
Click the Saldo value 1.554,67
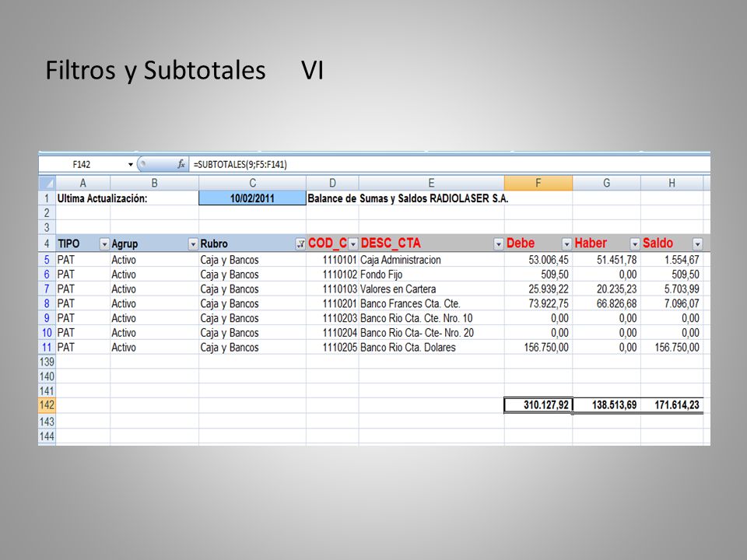(x=672, y=260)
